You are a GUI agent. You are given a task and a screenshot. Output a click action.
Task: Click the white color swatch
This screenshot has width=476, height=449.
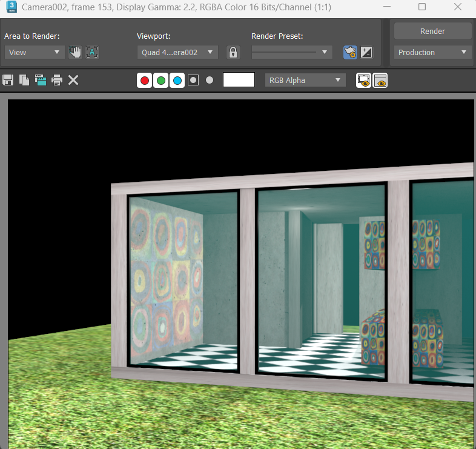click(x=239, y=80)
